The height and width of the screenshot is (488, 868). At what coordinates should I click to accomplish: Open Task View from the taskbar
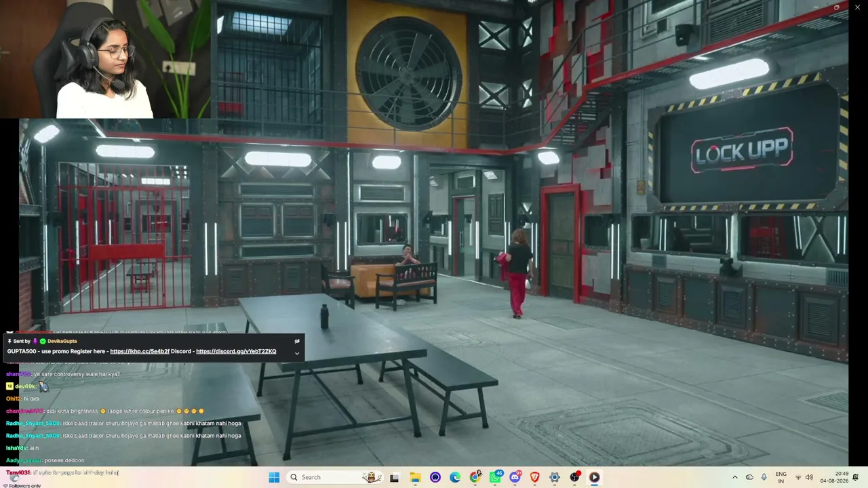coord(394,477)
